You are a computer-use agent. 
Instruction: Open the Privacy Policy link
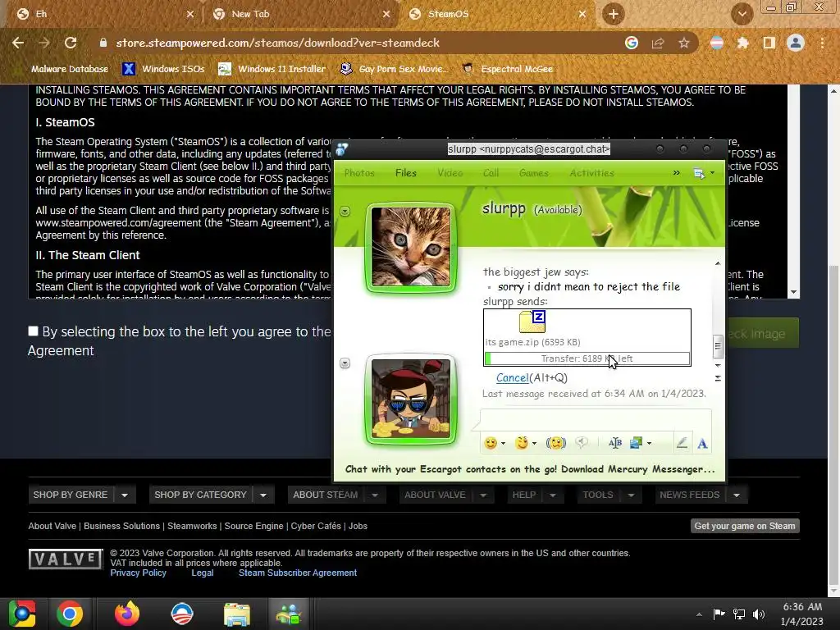click(x=138, y=573)
